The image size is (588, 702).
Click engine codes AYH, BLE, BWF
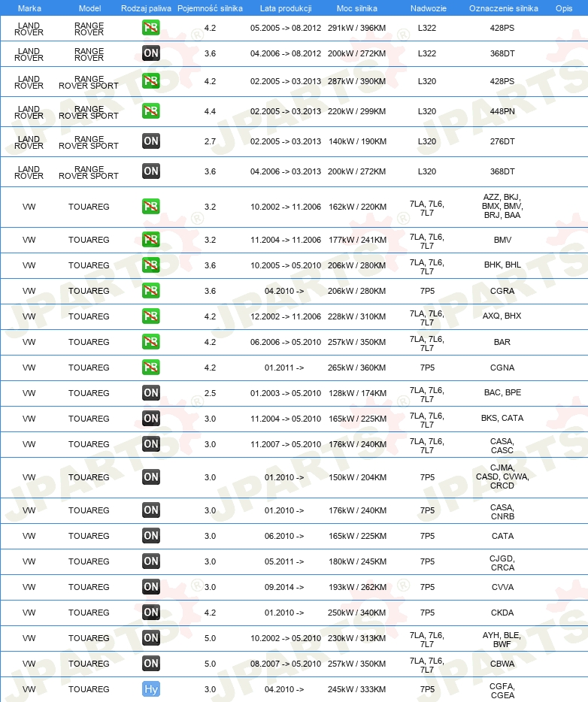[x=502, y=640]
